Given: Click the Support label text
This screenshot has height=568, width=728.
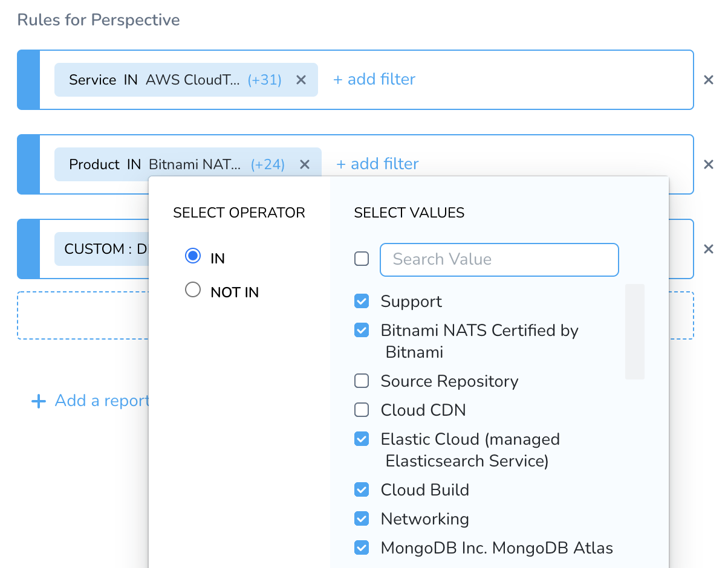Looking at the screenshot, I should tap(411, 302).
